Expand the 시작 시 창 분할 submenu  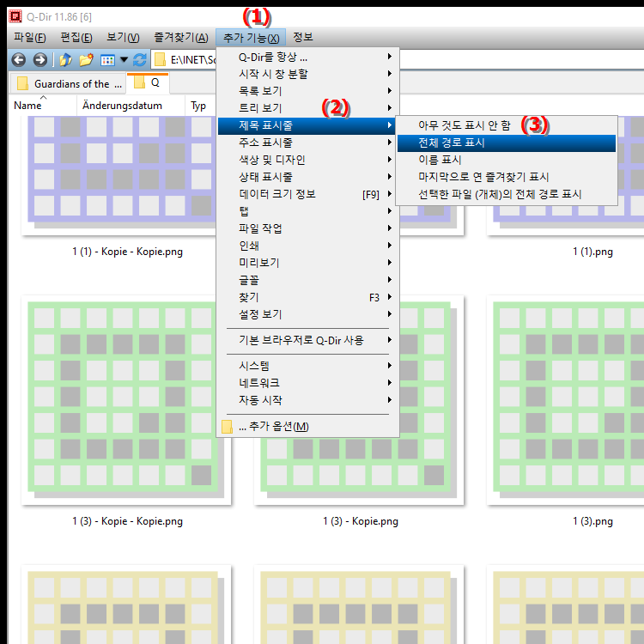(x=307, y=74)
